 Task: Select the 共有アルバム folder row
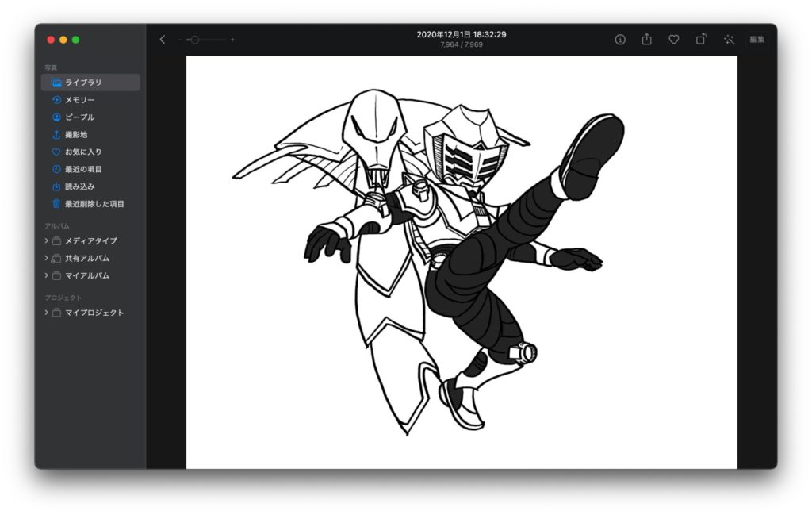coord(90,258)
